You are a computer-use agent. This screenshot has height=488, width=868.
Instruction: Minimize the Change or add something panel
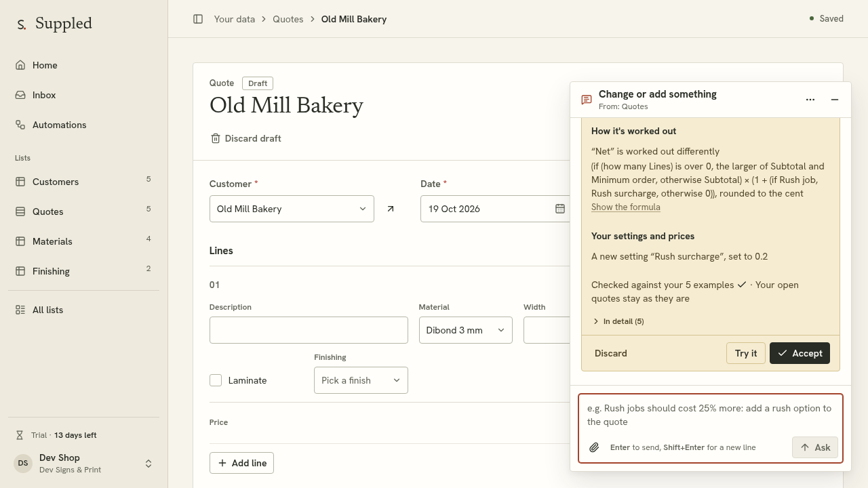(x=835, y=100)
